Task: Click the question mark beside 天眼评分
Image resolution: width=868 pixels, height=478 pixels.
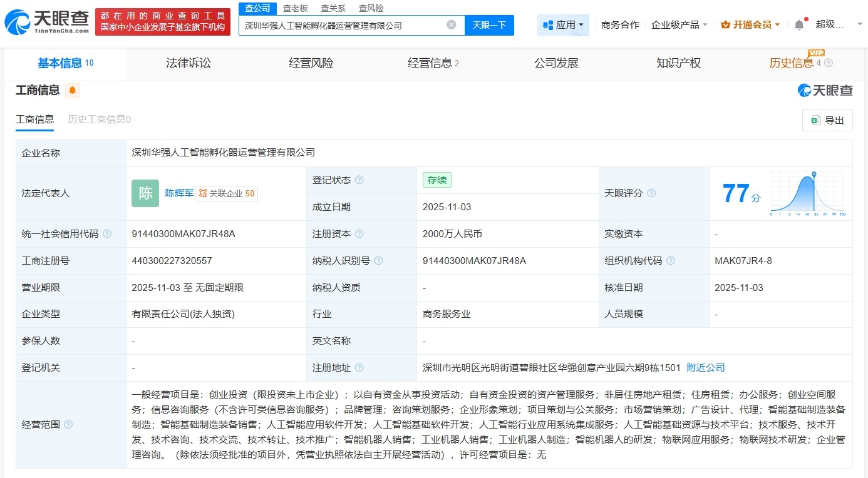Action: click(651, 193)
